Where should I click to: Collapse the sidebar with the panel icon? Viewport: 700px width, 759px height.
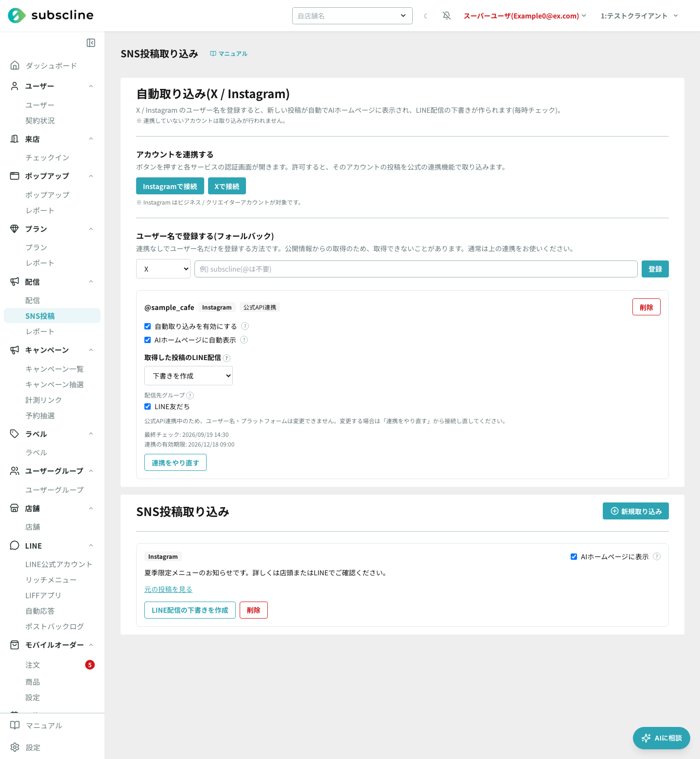pyautogui.click(x=91, y=43)
